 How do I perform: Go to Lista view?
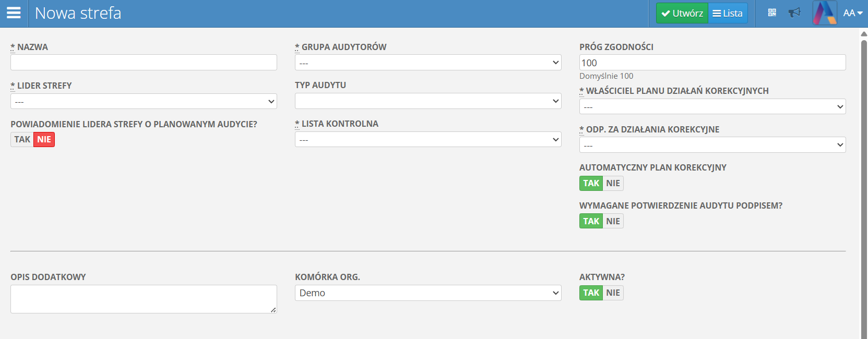point(728,14)
